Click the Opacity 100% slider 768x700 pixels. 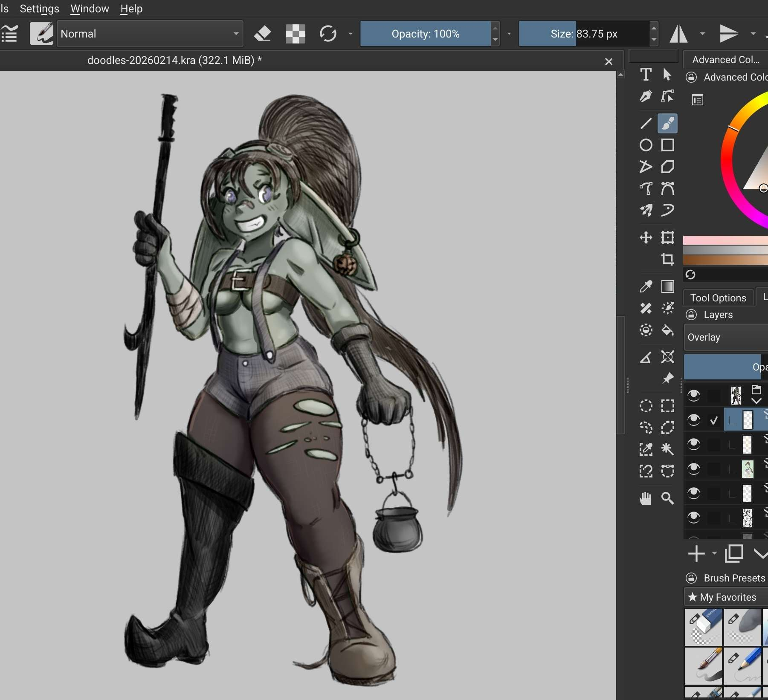(x=425, y=34)
